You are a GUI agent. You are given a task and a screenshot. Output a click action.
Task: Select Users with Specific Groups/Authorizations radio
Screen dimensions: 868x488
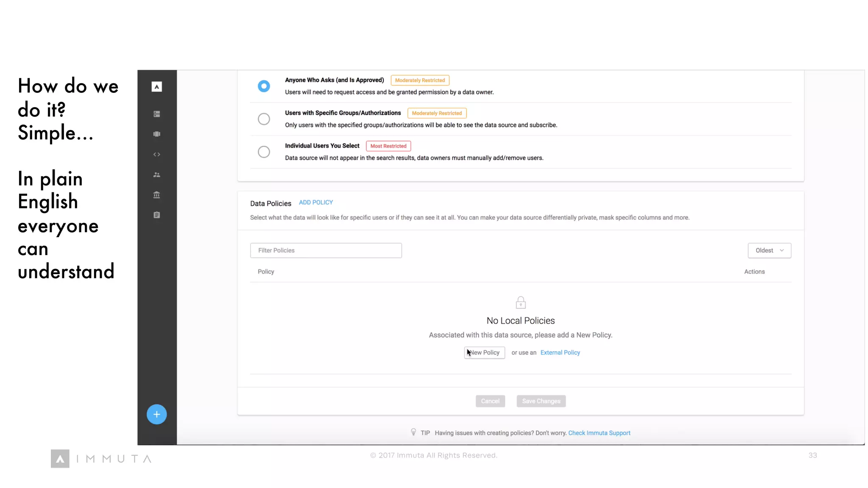[x=264, y=119]
